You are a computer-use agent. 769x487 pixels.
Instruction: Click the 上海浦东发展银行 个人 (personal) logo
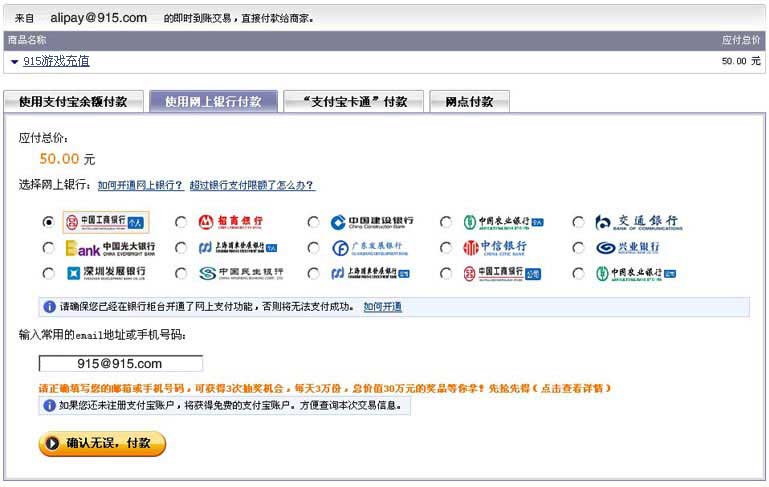point(238,248)
